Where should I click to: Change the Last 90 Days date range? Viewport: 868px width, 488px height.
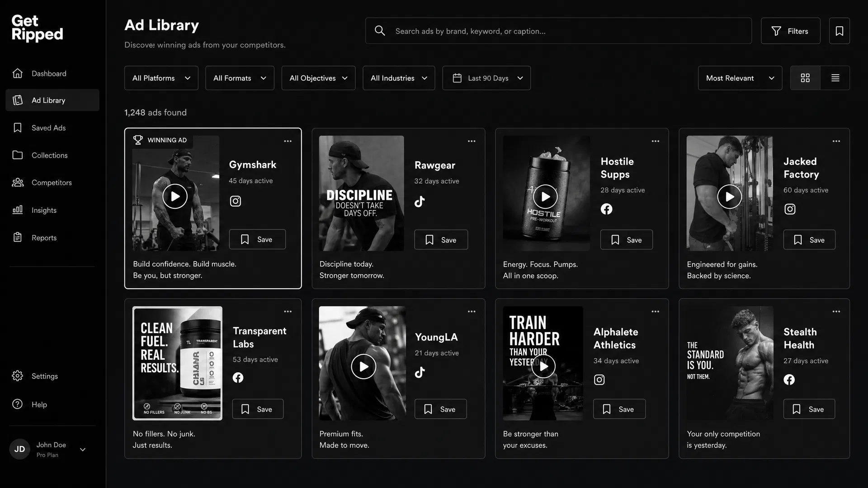[486, 78]
